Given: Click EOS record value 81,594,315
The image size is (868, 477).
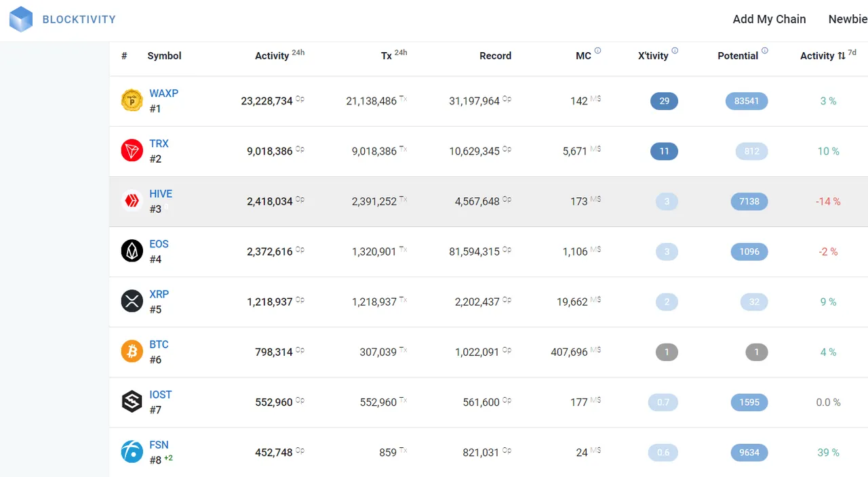Looking at the screenshot, I should 474,251.
